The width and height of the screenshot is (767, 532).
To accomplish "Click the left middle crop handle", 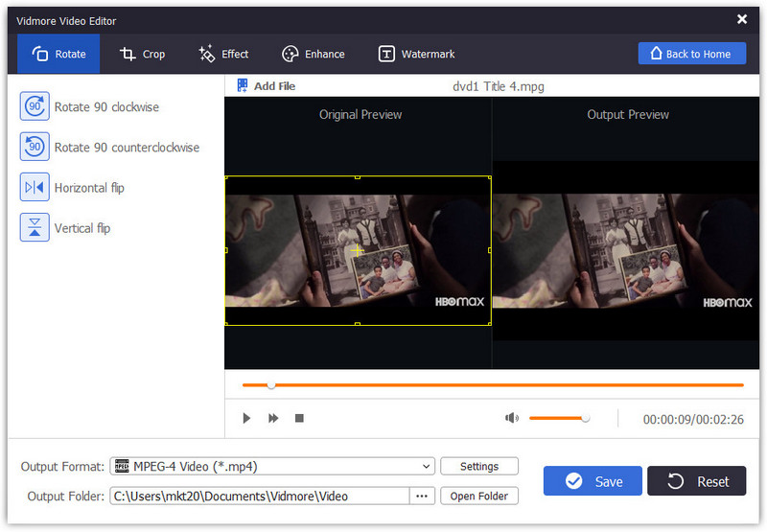I will click(x=226, y=250).
